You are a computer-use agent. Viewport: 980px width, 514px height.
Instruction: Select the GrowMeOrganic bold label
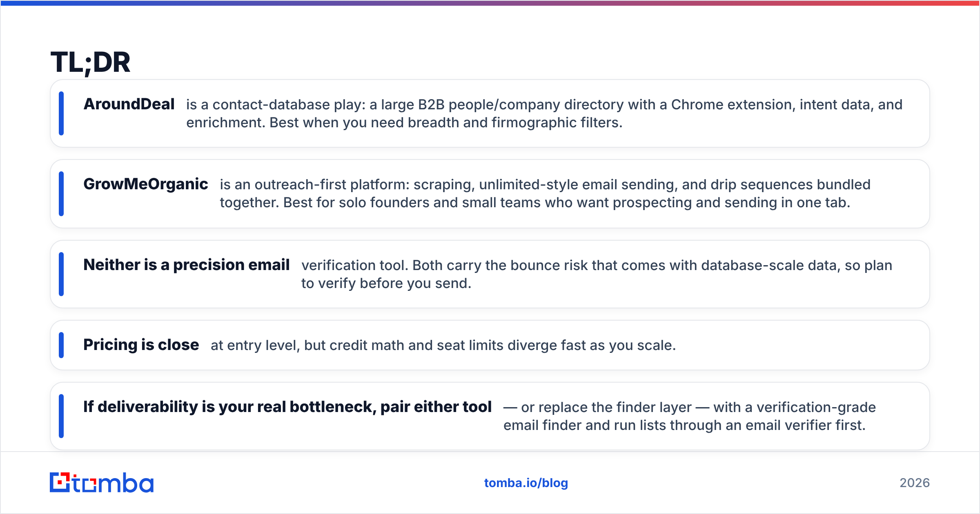point(146,184)
